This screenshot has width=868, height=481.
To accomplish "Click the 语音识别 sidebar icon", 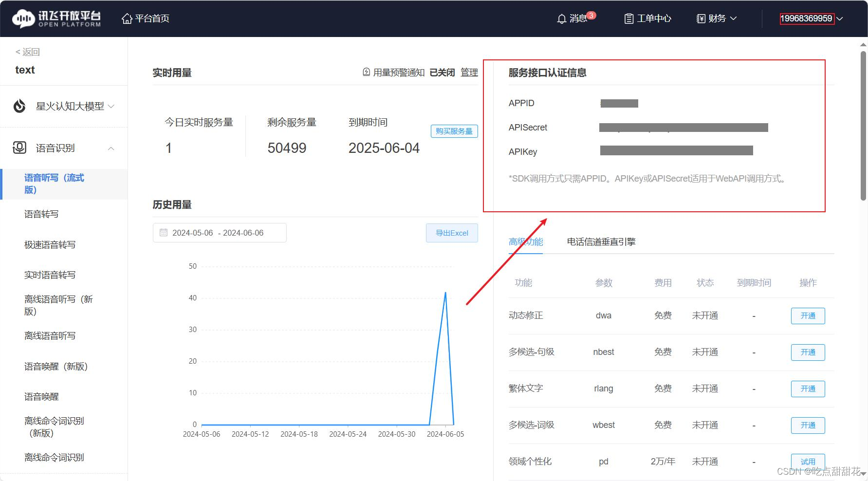I will pos(18,148).
